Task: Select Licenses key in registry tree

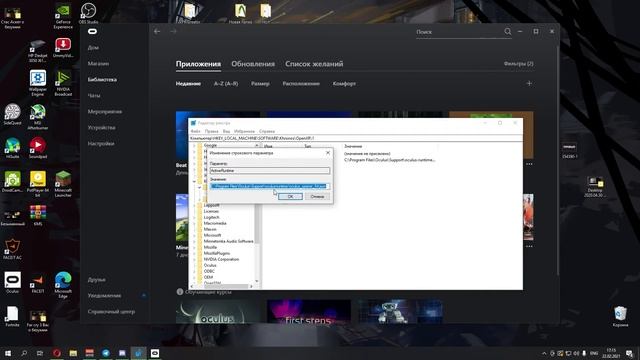Action: click(211, 211)
